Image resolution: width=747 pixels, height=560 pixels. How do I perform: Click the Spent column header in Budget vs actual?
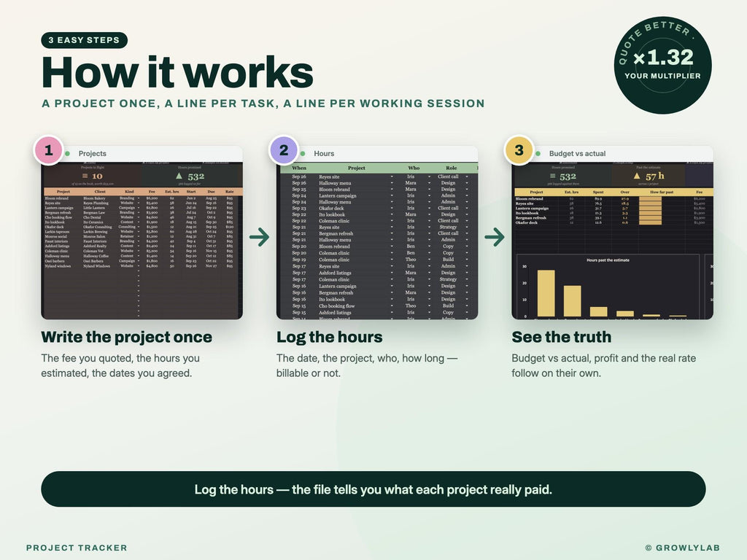pyautogui.click(x=598, y=192)
